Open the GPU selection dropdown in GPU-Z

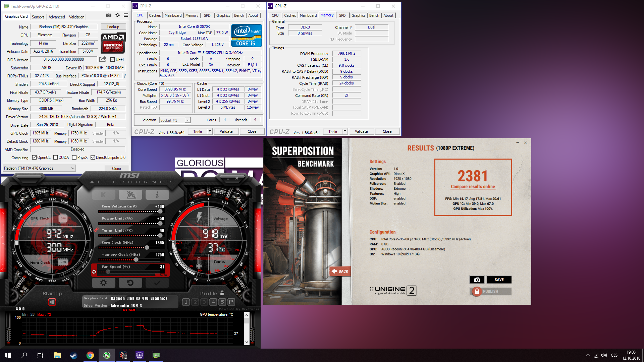coord(39,168)
